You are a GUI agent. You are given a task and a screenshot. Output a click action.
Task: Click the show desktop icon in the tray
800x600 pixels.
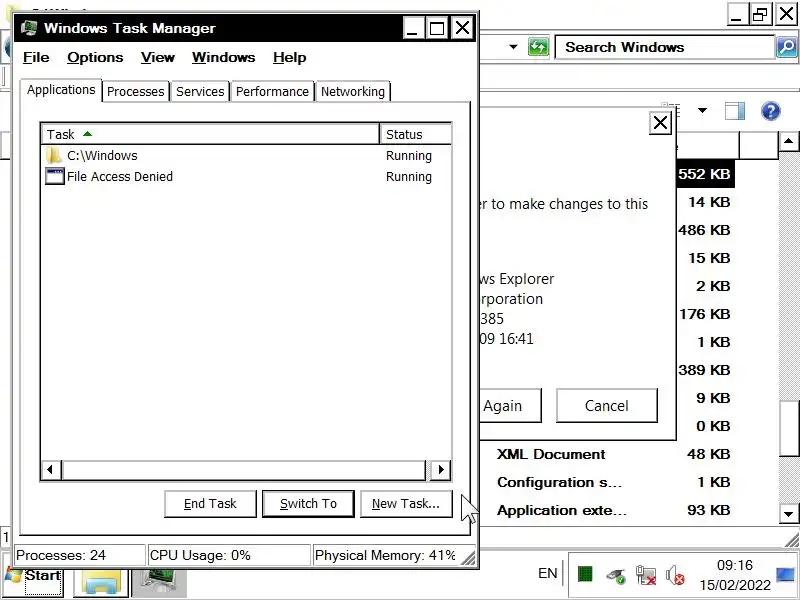(x=786, y=575)
